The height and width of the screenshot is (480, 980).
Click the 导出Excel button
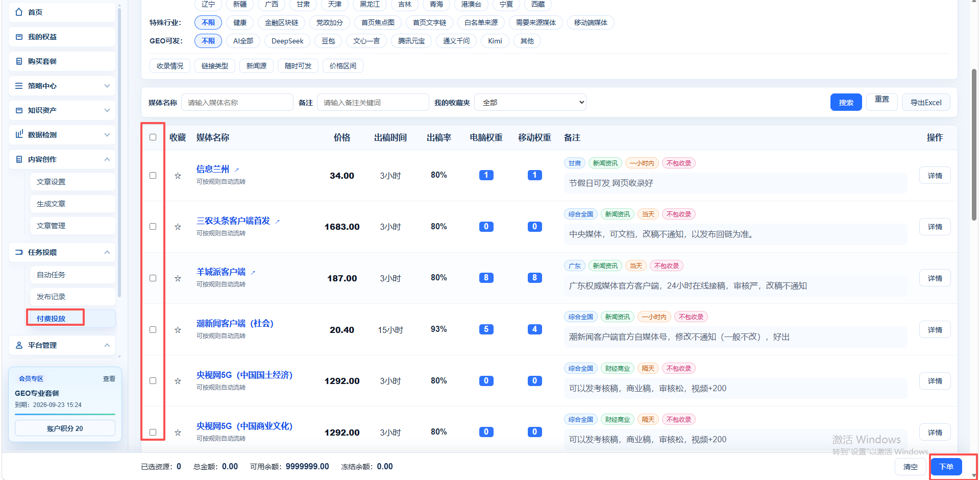[926, 102]
